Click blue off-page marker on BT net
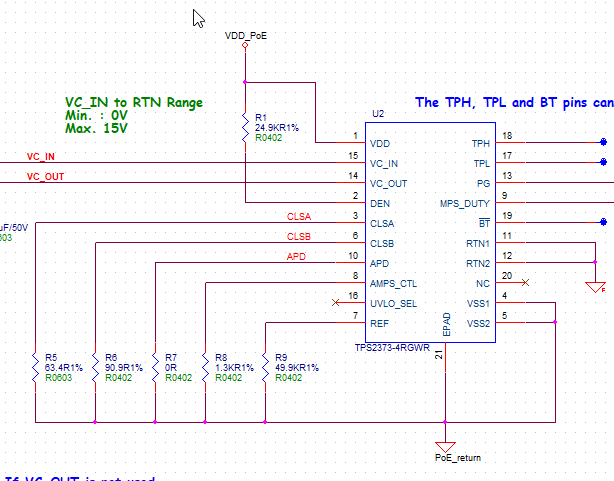The height and width of the screenshot is (481, 614). pos(603,222)
